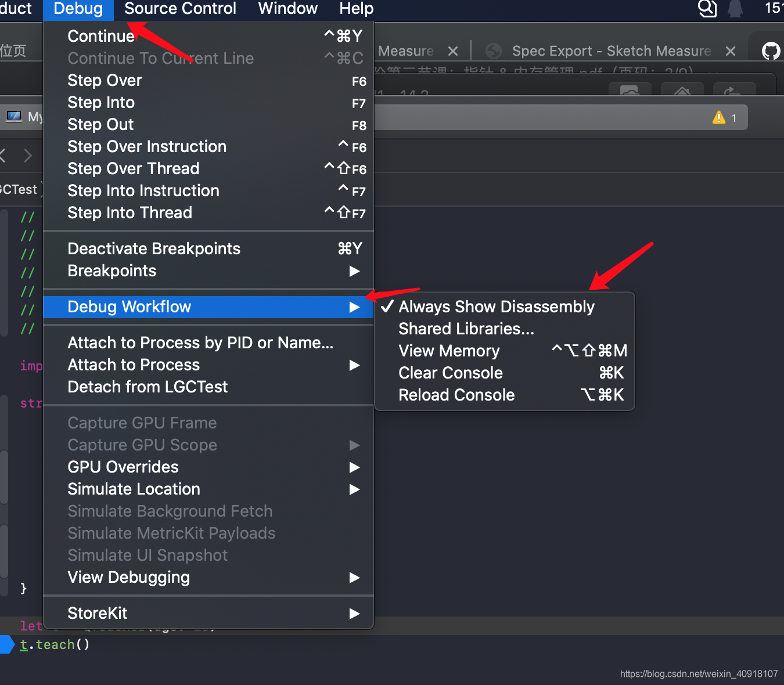Screen dimensions: 784x685
Task: Click the notification bell icon in menu bar
Action: tap(735, 9)
